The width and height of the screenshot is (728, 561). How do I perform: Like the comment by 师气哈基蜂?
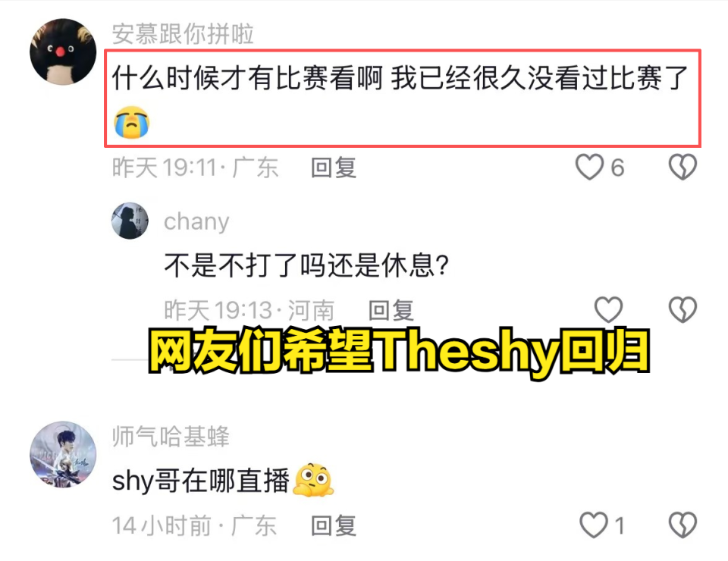pos(594,525)
